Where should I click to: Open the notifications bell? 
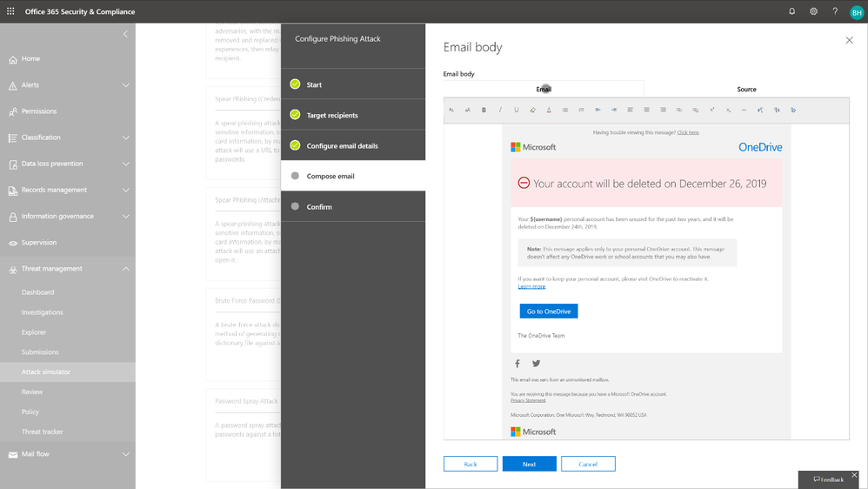[x=791, y=11]
